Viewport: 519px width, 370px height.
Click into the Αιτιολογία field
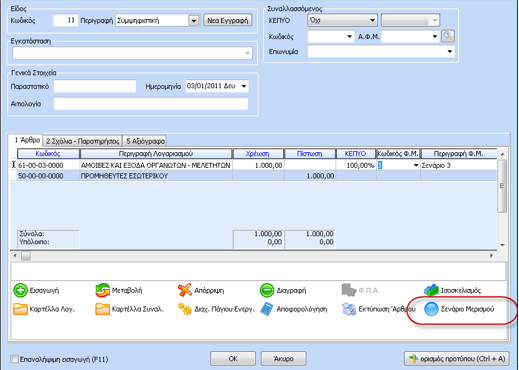(151, 104)
